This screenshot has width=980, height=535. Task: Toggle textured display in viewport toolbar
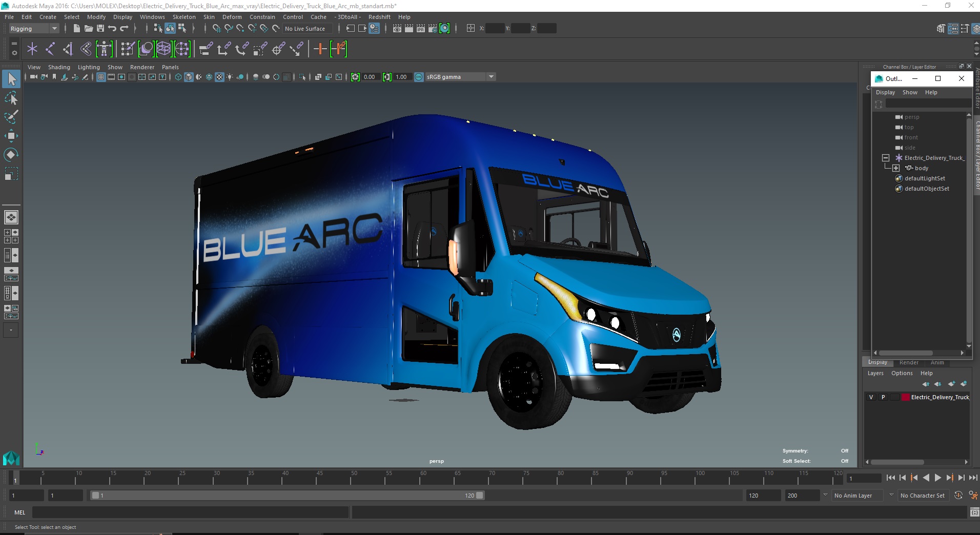pyautogui.click(x=219, y=77)
